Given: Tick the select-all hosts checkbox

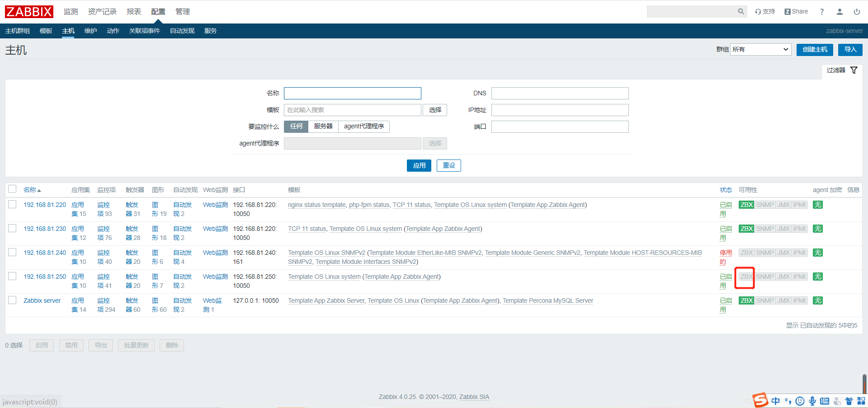Looking at the screenshot, I should coord(12,189).
